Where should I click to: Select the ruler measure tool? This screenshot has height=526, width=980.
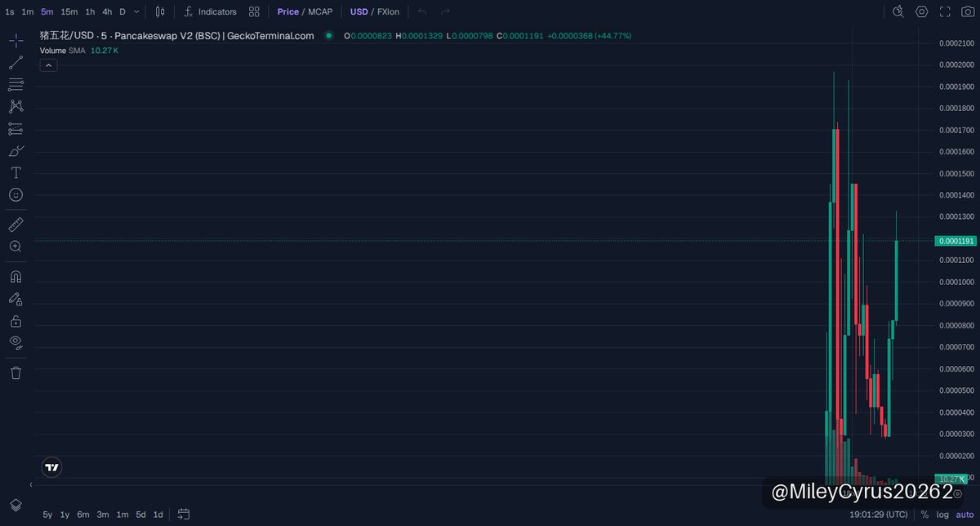pos(16,224)
